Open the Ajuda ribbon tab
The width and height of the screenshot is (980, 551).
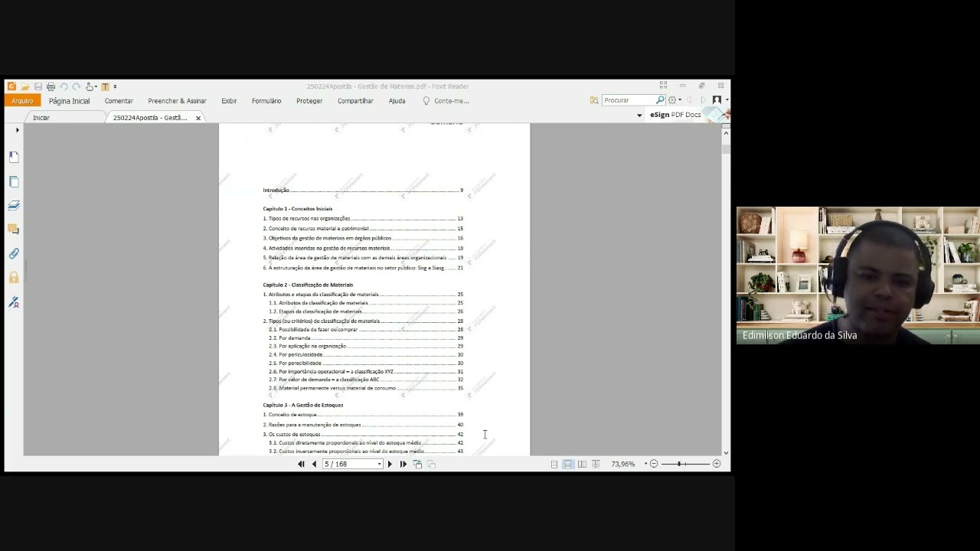(397, 101)
